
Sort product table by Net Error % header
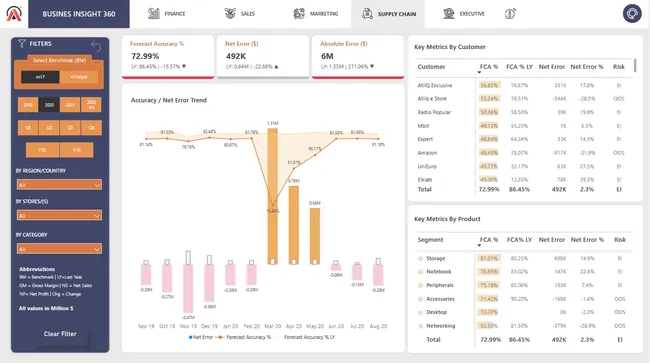click(x=587, y=240)
